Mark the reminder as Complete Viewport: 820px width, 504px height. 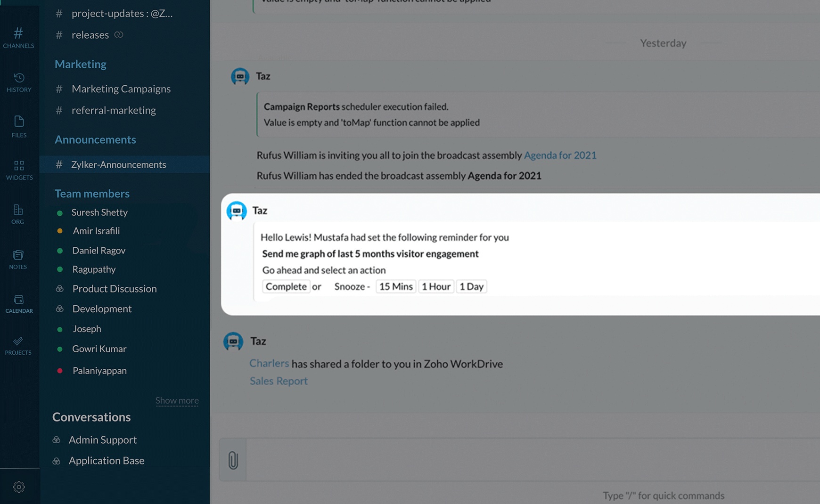pos(286,286)
